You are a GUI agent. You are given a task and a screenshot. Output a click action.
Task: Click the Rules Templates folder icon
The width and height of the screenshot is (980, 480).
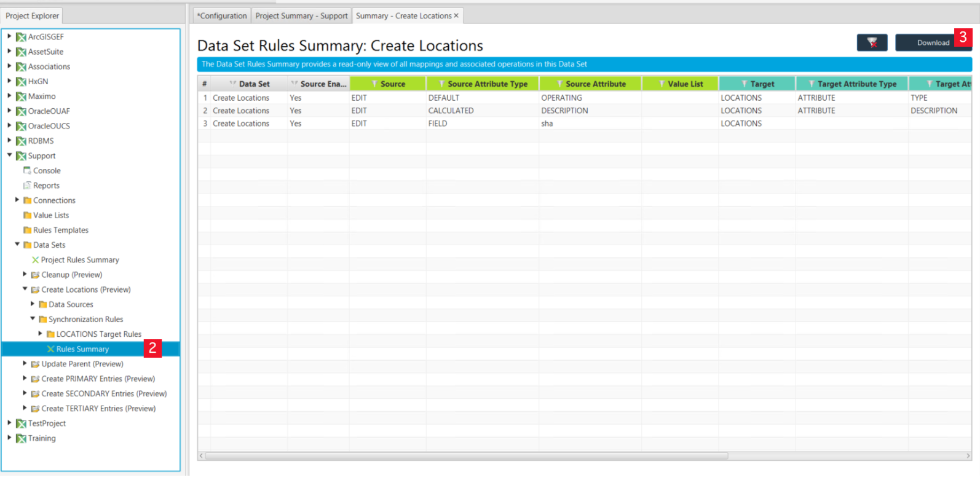coord(27,230)
